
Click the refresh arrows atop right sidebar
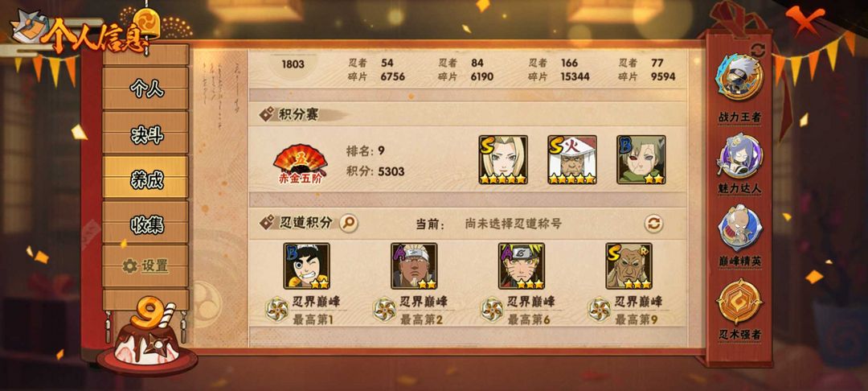click(x=758, y=51)
